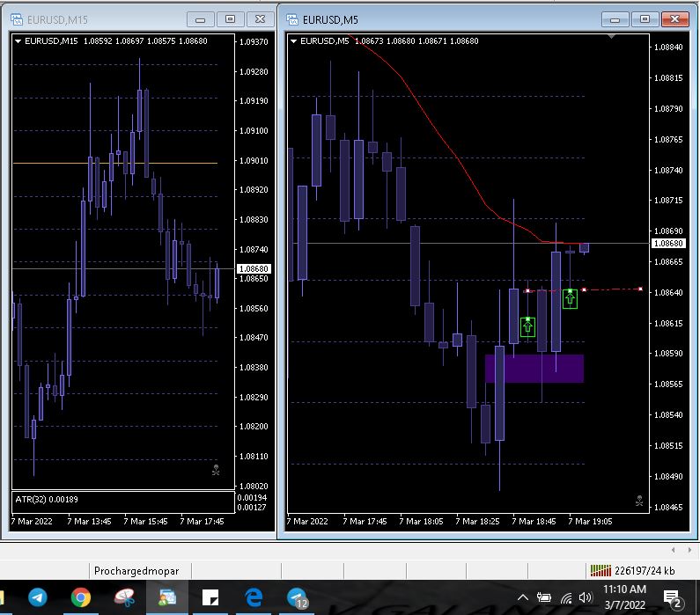The image size is (700, 615).
Task: Click the right tab scroll arrow
Action: click(689, 550)
